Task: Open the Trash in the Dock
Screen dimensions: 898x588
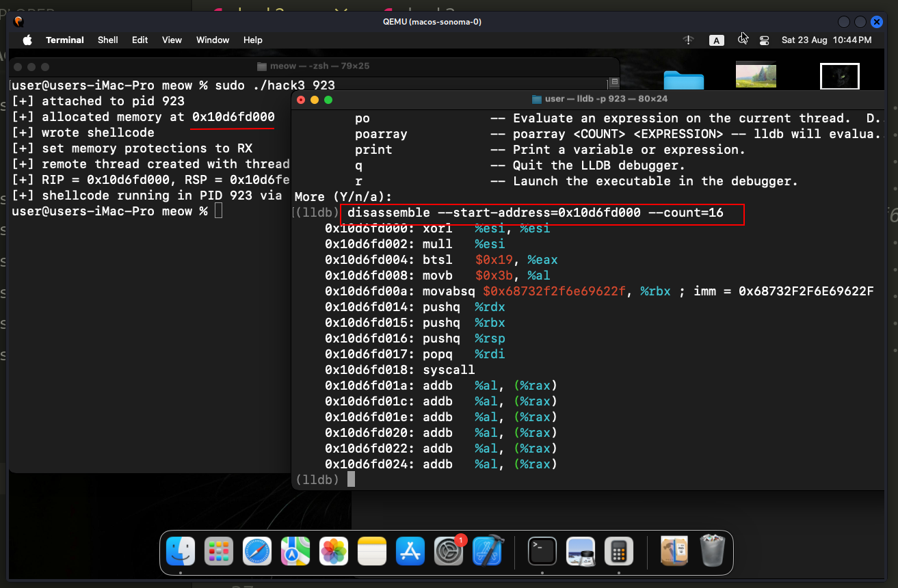Action: [712, 551]
